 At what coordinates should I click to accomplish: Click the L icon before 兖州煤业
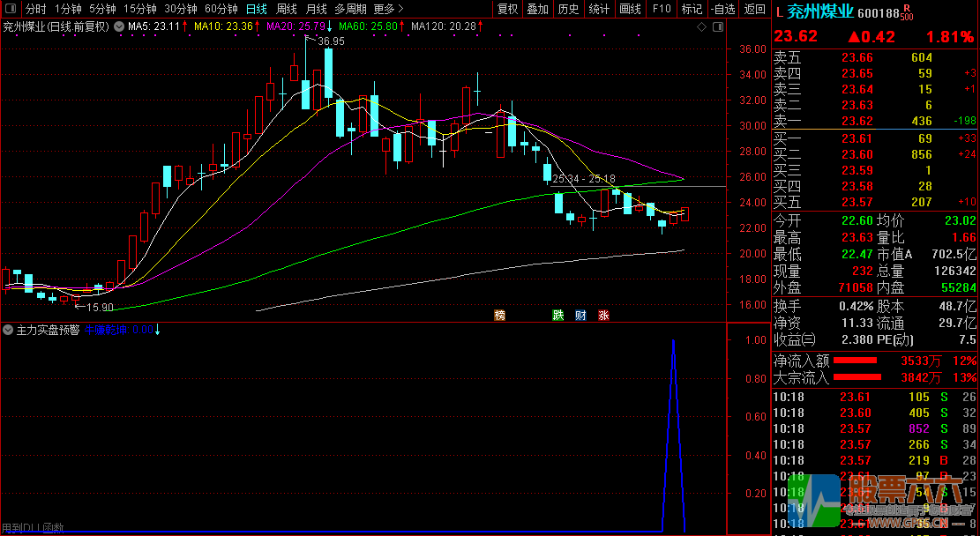coord(779,12)
